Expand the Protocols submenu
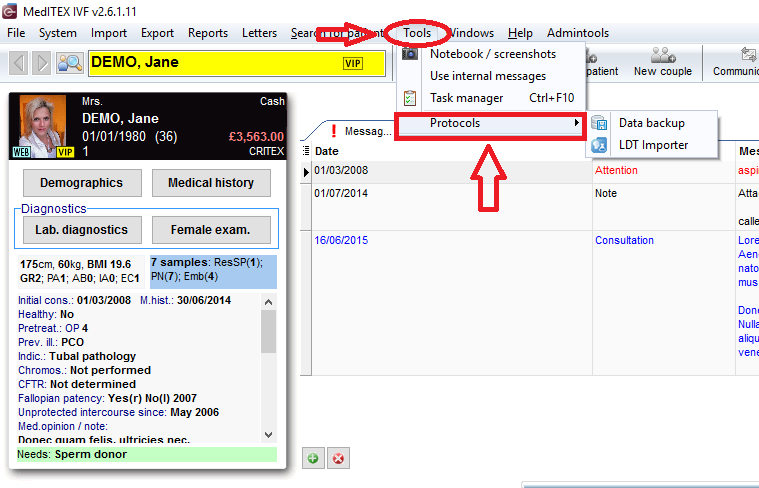759x488 pixels. pyautogui.click(x=490, y=123)
